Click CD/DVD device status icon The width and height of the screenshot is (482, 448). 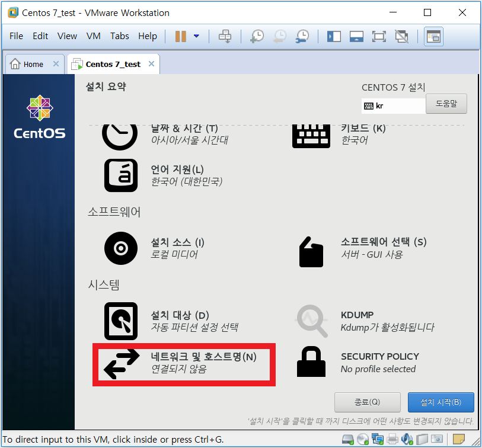point(363,439)
